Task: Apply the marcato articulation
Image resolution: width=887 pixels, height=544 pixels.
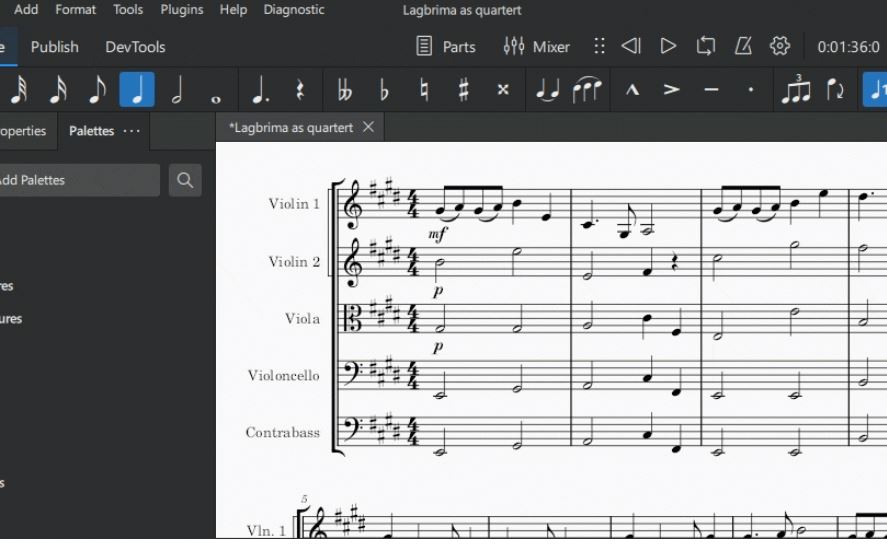Action: point(632,90)
